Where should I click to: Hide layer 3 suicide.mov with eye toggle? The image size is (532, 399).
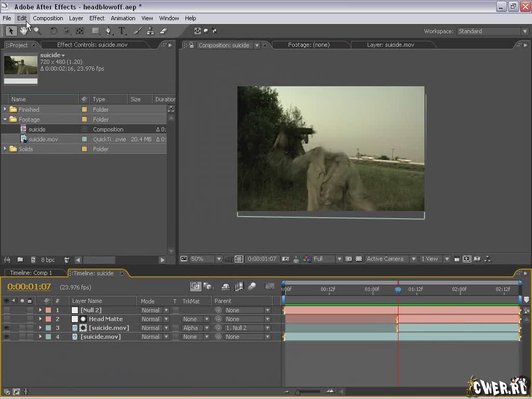[x=6, y=328]
